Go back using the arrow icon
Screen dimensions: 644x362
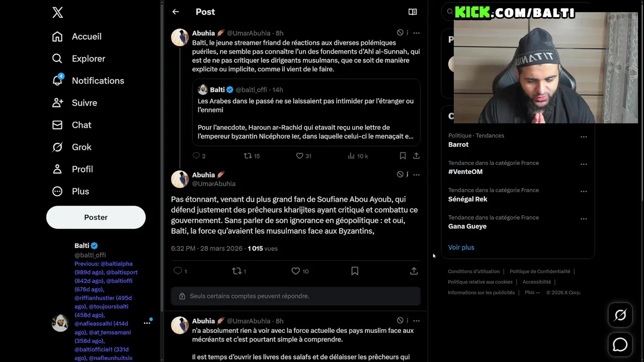tap(176, 12)
